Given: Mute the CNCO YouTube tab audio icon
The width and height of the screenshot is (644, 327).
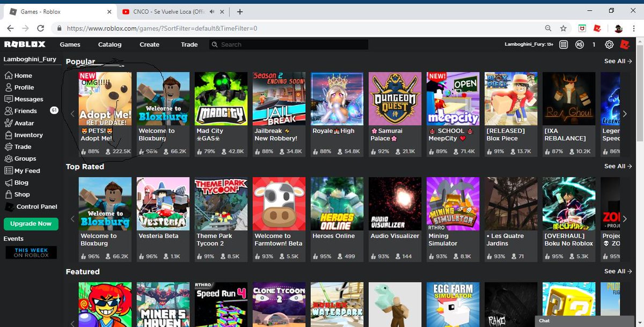Looking at the screenshot, I should (213, 11).
